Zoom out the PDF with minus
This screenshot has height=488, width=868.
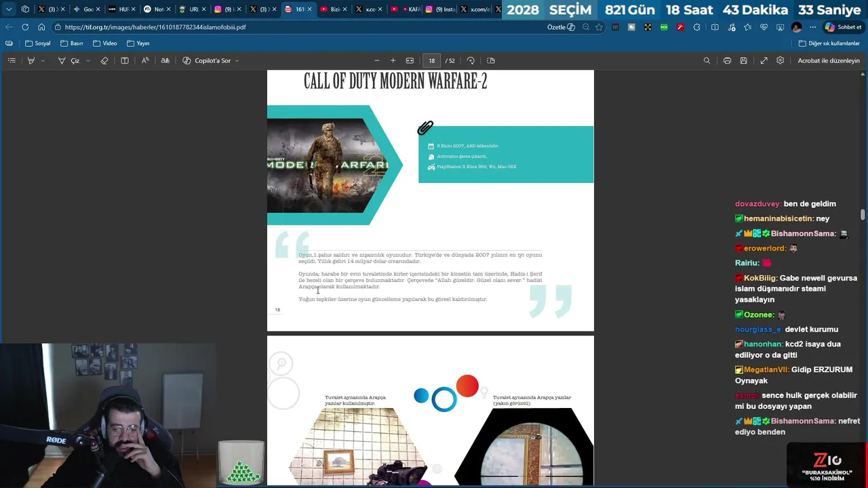coord(377,60)
